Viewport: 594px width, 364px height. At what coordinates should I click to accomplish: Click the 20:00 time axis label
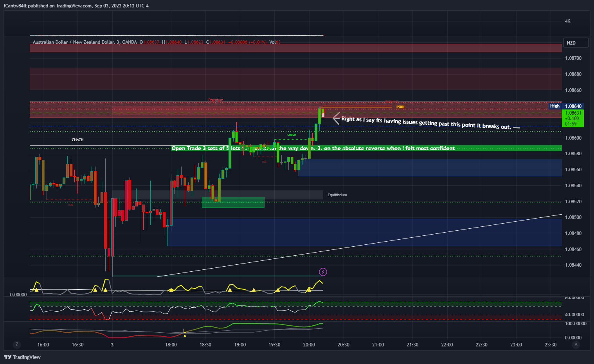pos(309,345)
